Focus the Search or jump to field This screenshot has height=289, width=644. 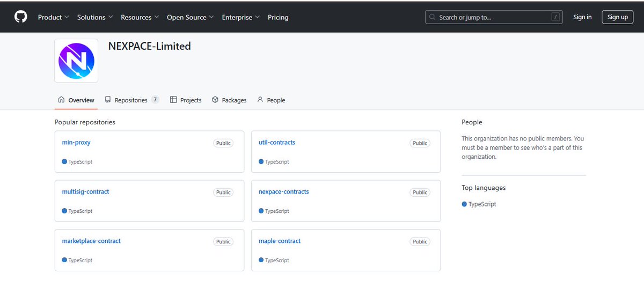tap(494, 17)
